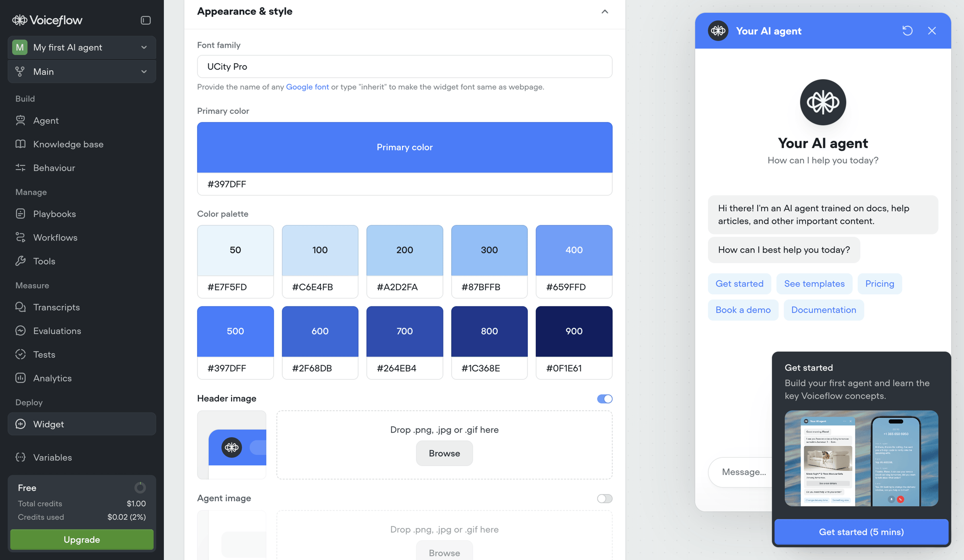Select the 900 palette swatch
The width and height of the screenshot is (964, 560).
574,332
